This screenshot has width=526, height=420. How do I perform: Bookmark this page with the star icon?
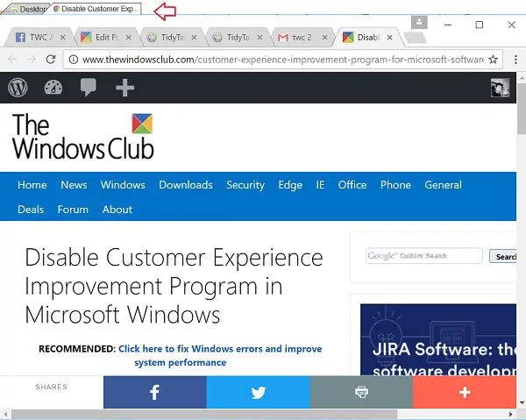(493, 60)
